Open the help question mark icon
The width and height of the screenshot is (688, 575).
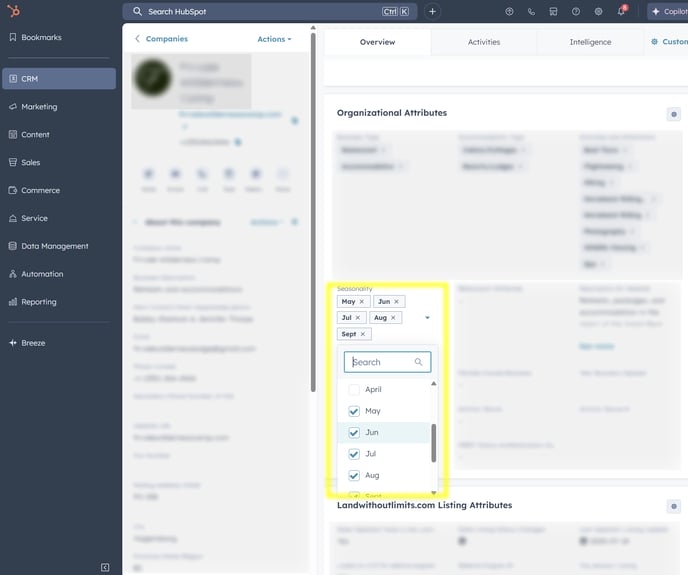click(576, 12)
